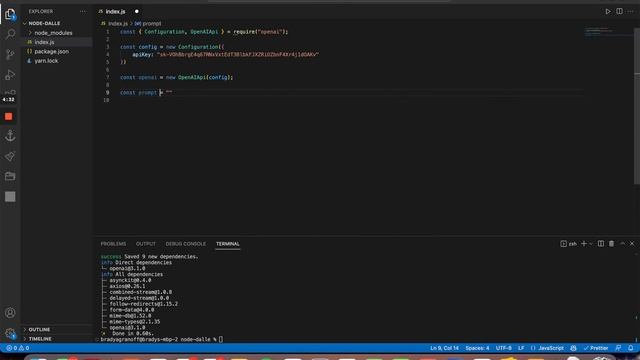The width and height of the screenshot is (640, 360).
Task: Click line number 9 in gutter
Action: pos(107,93)
